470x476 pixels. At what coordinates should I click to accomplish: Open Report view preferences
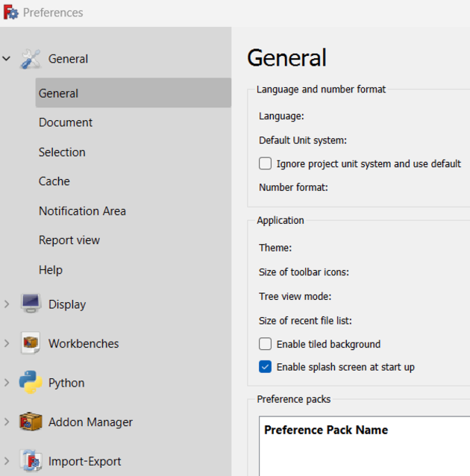[69, 240]
